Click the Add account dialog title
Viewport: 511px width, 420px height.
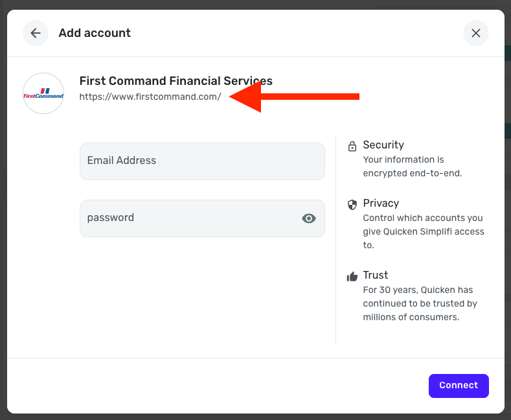tap(95, 33)
